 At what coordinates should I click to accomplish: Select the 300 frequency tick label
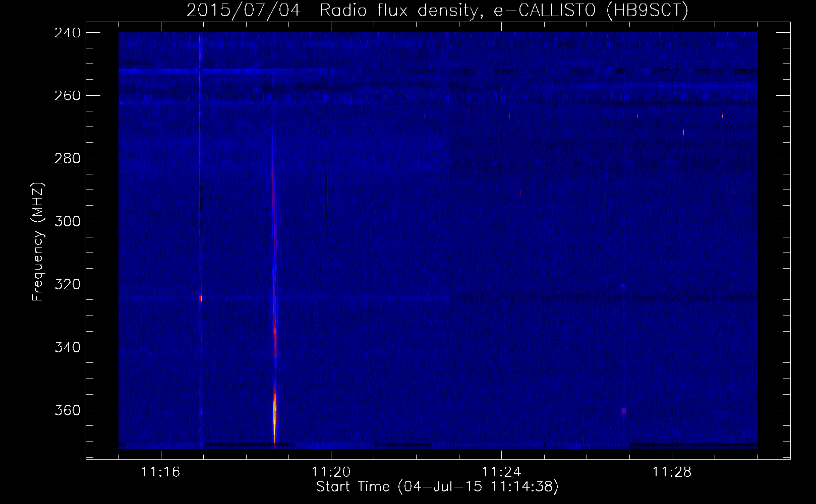[68, 222]
